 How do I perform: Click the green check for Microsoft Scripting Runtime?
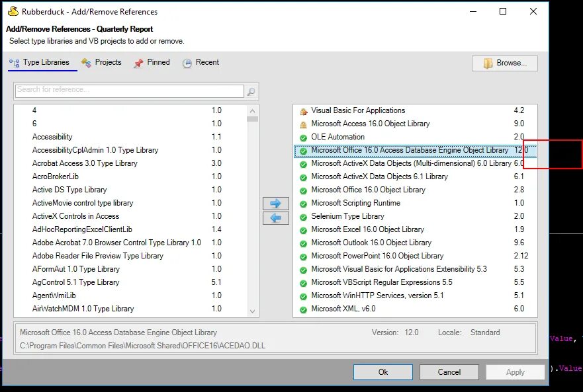pos(303,204)
